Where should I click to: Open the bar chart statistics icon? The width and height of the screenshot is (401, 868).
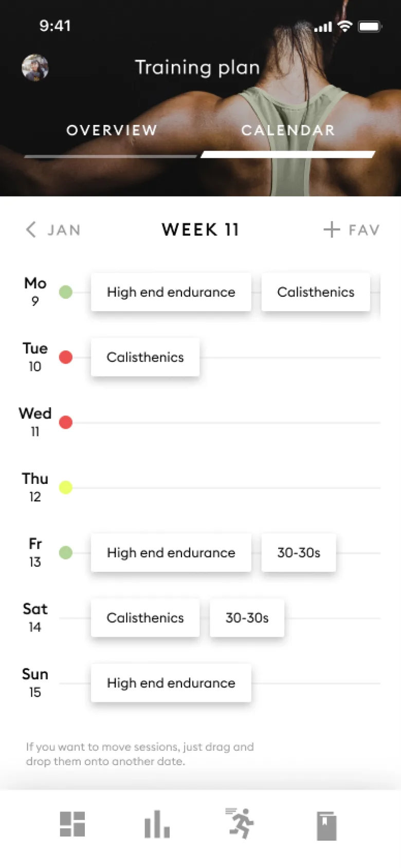pos(157,824)
